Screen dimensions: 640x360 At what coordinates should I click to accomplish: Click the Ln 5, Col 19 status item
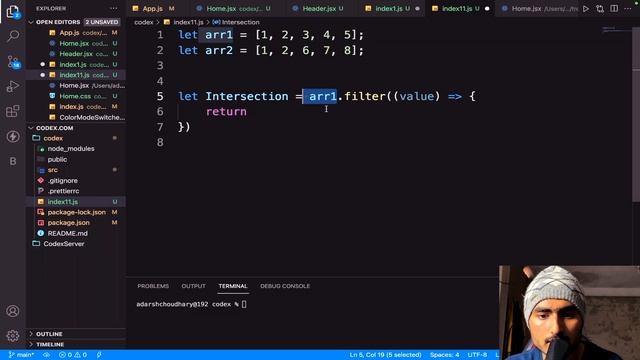(385, 355)
